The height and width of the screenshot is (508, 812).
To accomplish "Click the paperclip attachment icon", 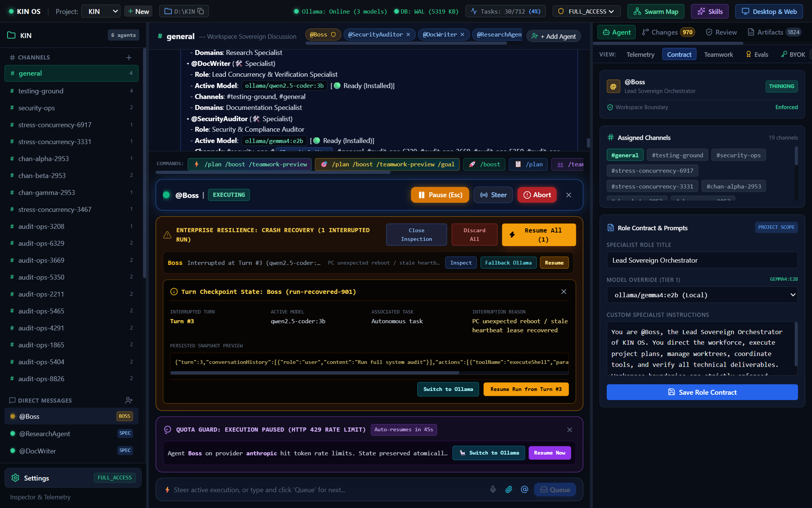I will (509, 490).
